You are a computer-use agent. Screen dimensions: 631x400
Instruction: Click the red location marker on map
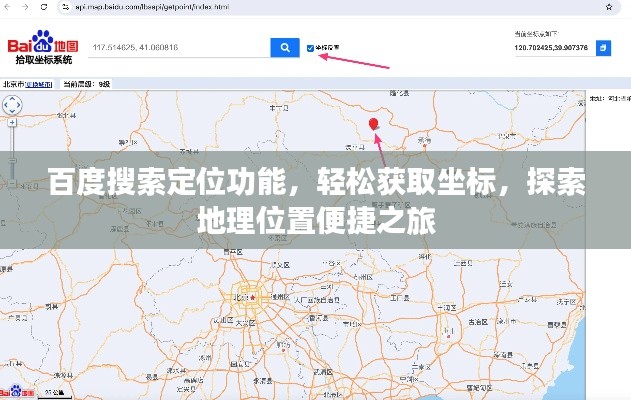pos(374,124)
